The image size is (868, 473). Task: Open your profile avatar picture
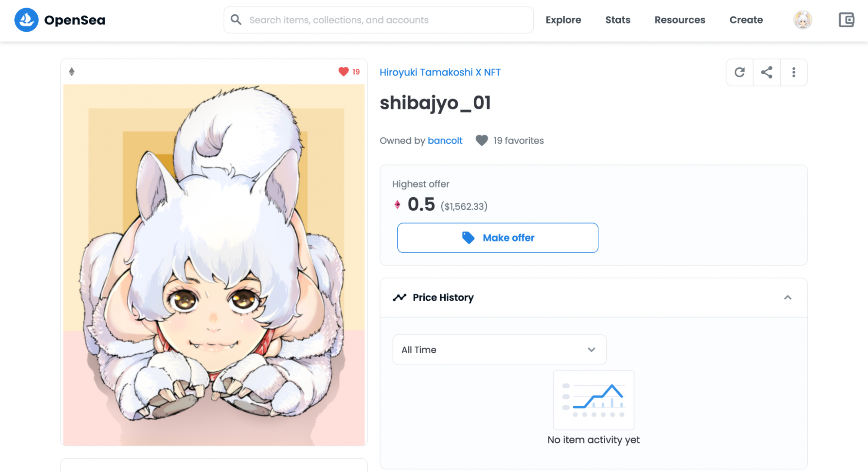click(802, 20)
